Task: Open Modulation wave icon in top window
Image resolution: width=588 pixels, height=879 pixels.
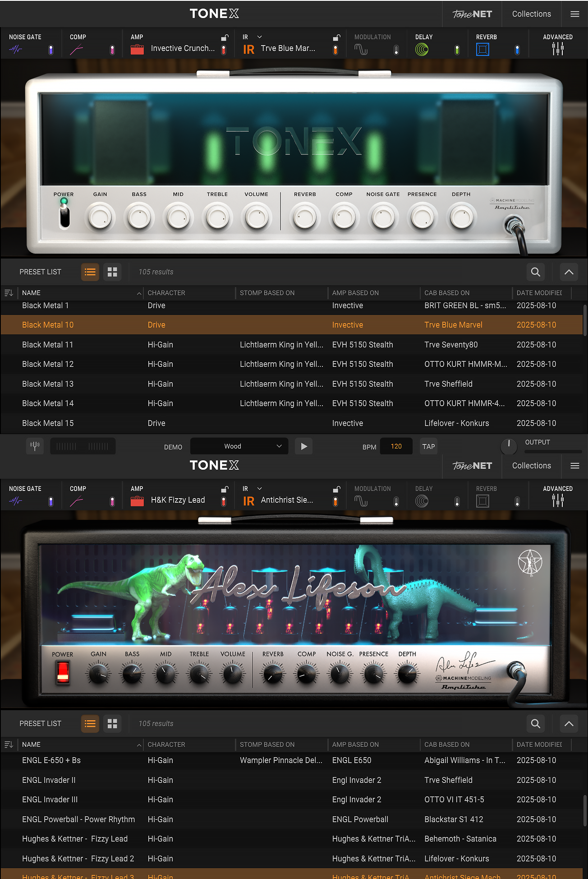Action: [361, 50]
